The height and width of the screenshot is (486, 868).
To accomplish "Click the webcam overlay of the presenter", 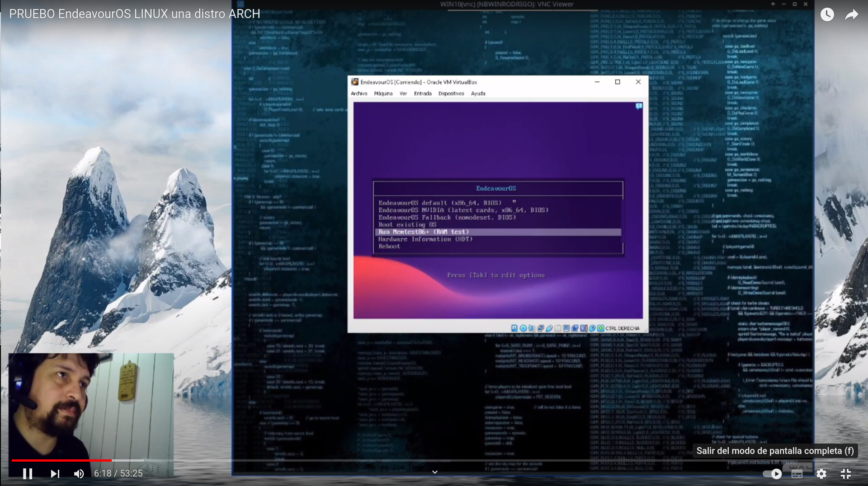I will (91, 416).
